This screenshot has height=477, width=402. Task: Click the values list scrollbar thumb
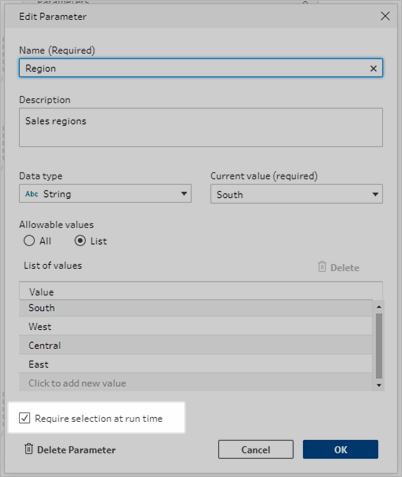pyautogui.click(x=379, y=346)
